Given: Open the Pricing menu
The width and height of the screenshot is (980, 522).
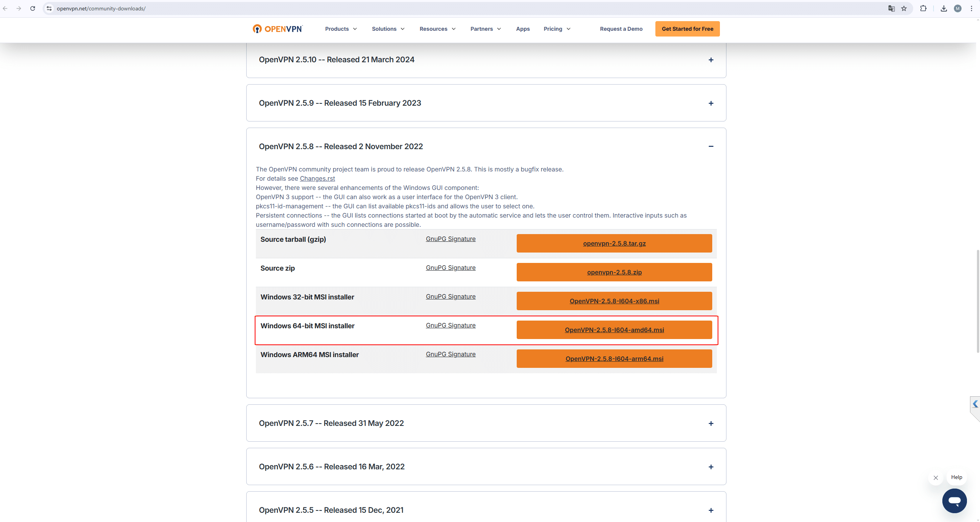Looking at the screenshot, I should pos(557,29).
